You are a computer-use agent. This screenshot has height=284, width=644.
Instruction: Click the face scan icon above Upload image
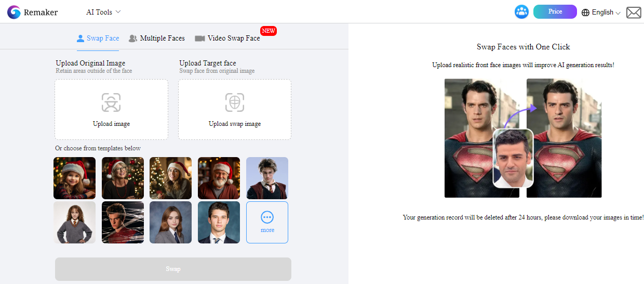coord(111,102)
